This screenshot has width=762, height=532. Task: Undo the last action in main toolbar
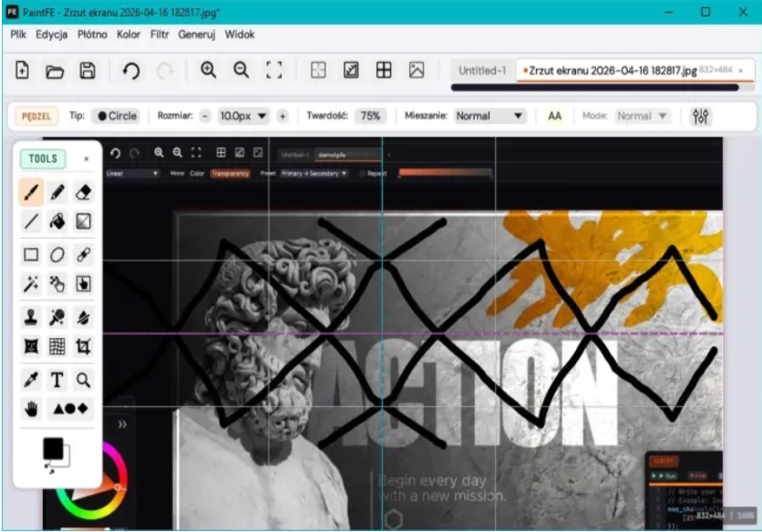point(131,71)
